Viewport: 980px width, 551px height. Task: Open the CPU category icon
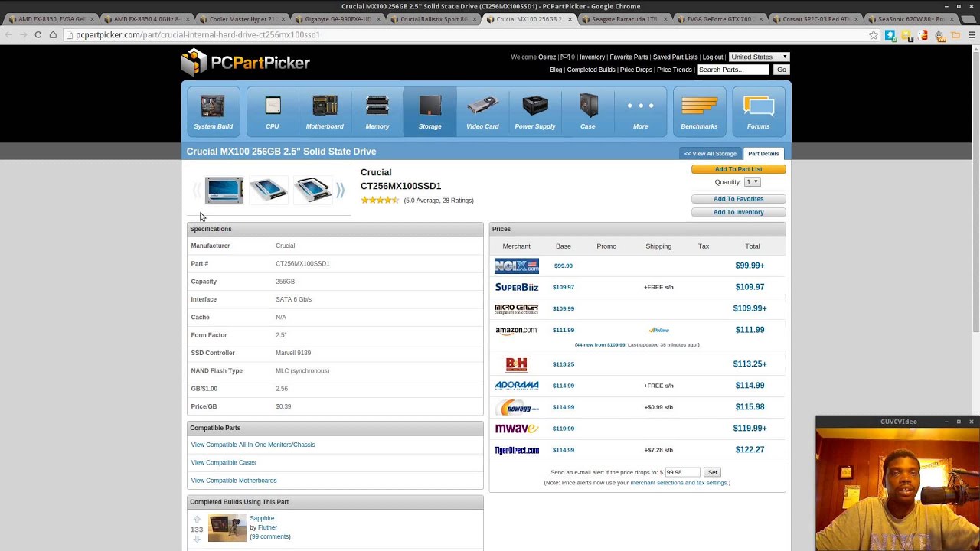[273, 112]
